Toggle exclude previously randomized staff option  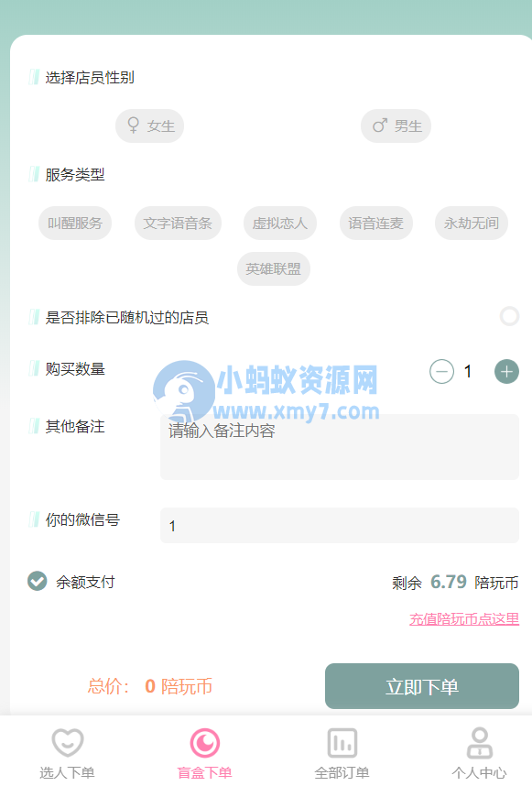coord(509,316)
